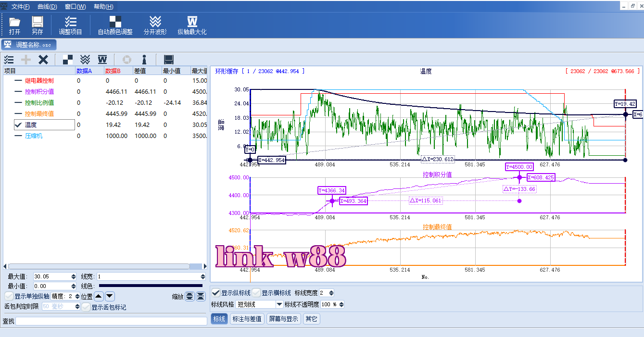Toggle the 显示单独纵轴 checkbox

9,296
